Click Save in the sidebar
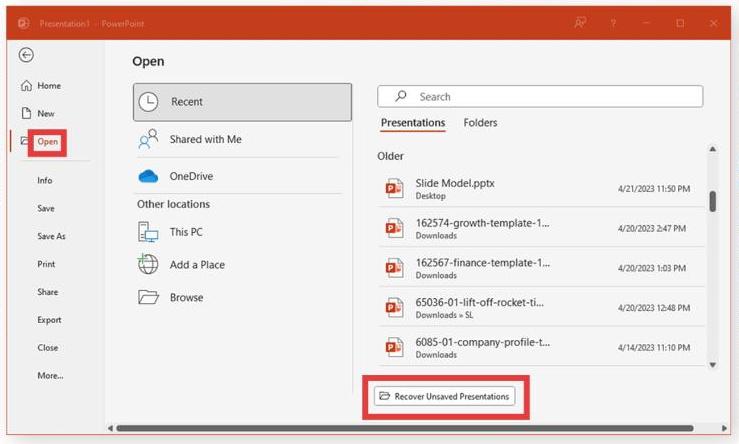 tap(46, 208)
